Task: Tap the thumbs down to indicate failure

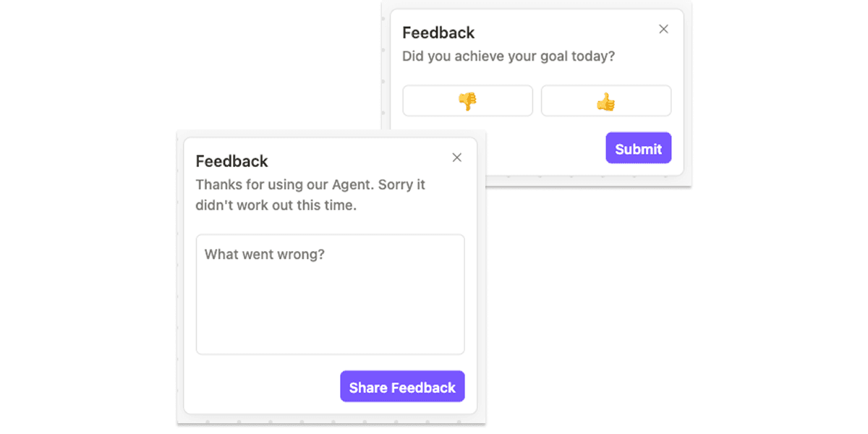Action: click(467, 101)
